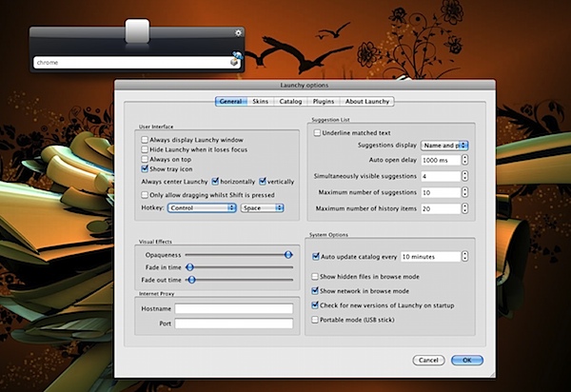Uncheck Show network in browse mode
Screen dimensions: 571x392
click(315, 291)
